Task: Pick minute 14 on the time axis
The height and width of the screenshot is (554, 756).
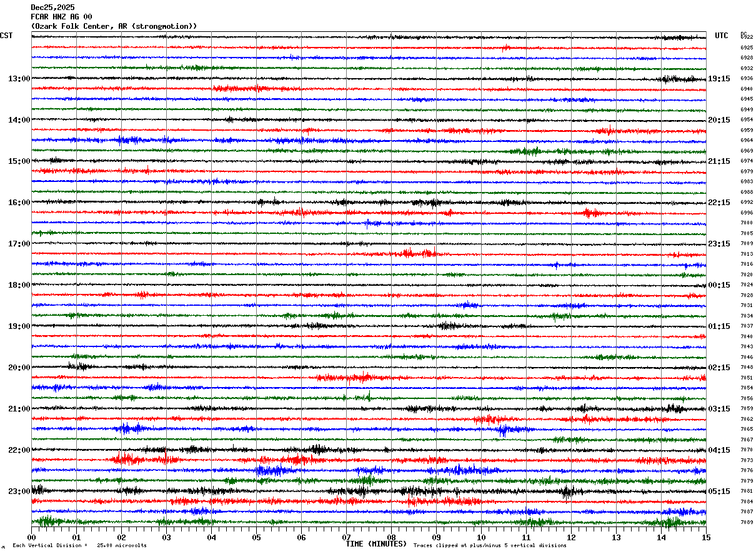Action: pyautogui.click(x=661, y=537)
